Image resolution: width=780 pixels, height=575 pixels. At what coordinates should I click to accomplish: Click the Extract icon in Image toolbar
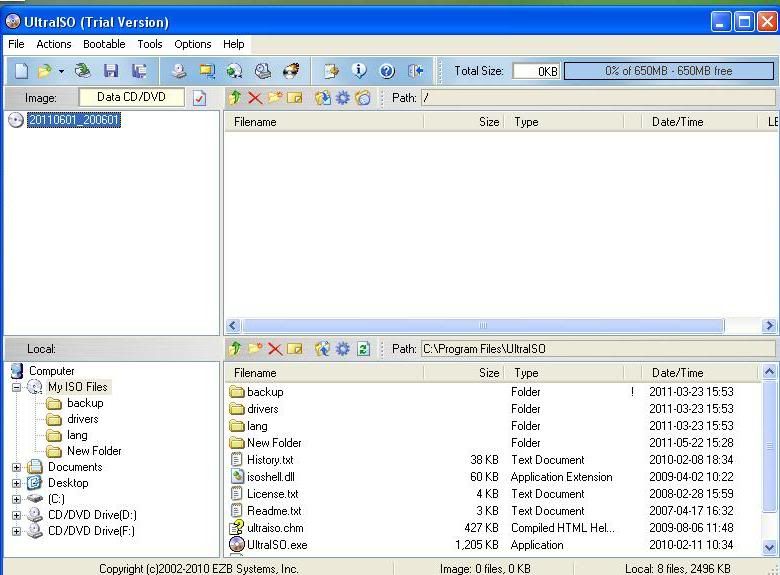pyautogui.click(x=322, y=97)
